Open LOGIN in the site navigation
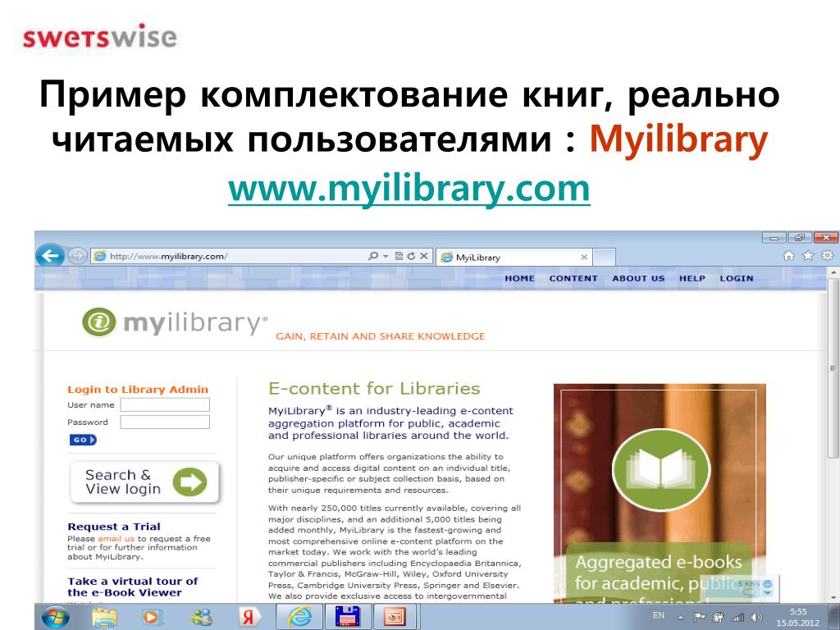Image resolution: width=840 pixels, height=630 pixels. click(737, 279)
